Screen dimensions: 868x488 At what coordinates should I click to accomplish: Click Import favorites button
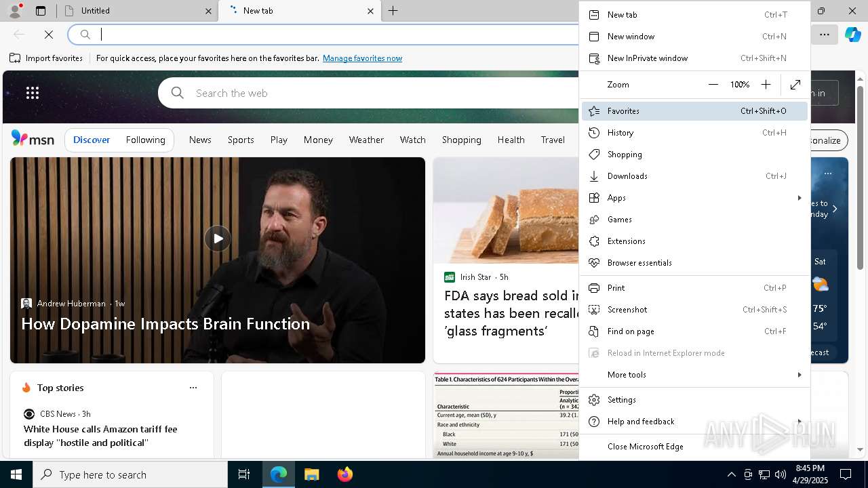click(x=46, y=58)
